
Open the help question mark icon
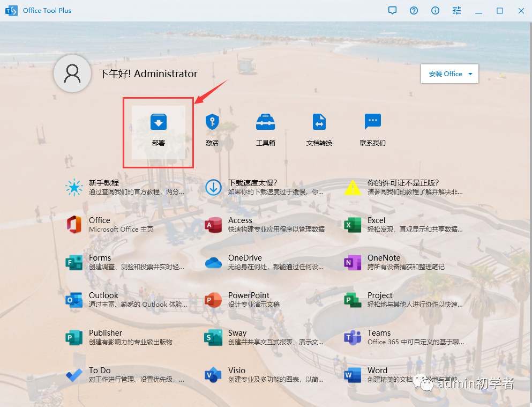[x=414, y=11]
